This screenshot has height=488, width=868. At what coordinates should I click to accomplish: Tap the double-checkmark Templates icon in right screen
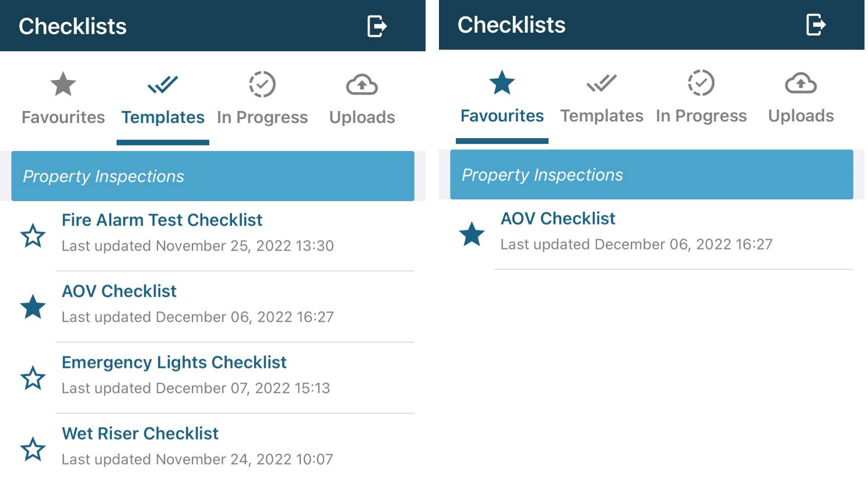(602, 83)
